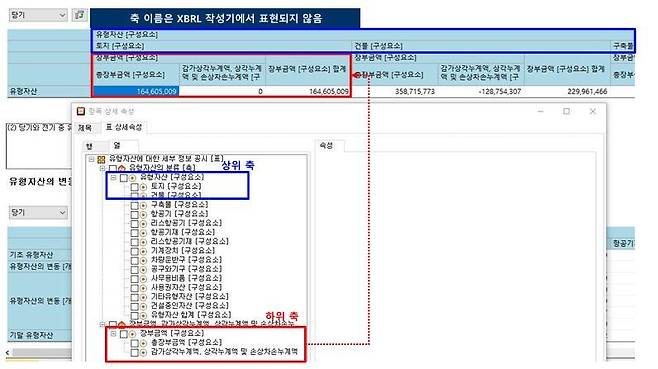Check the 공구와기구 [구성요소] checkbox

134,270
